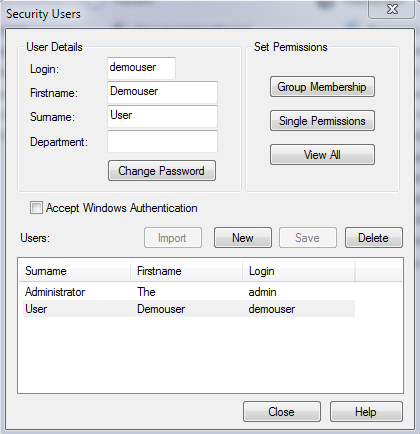Click the grayed-out Import button
Image resolution: width=420 pixels, height=434 pixels.
tap(173, 238)
